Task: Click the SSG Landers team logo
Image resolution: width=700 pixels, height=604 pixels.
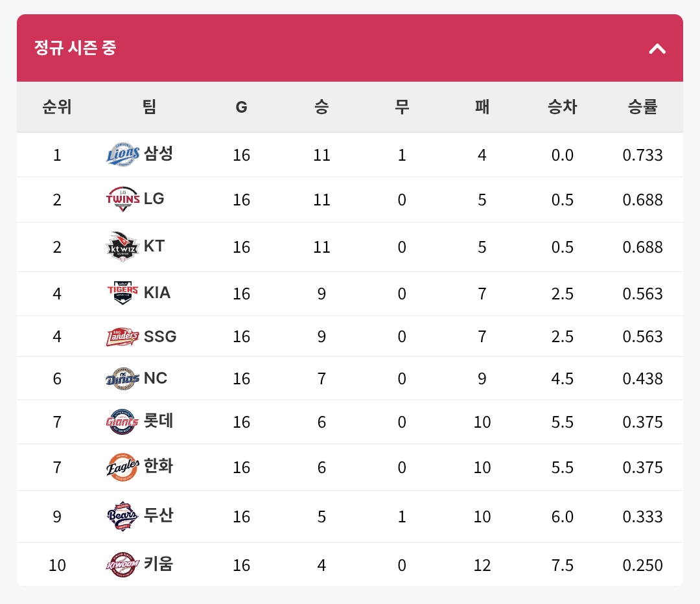Action: [122, 336]
